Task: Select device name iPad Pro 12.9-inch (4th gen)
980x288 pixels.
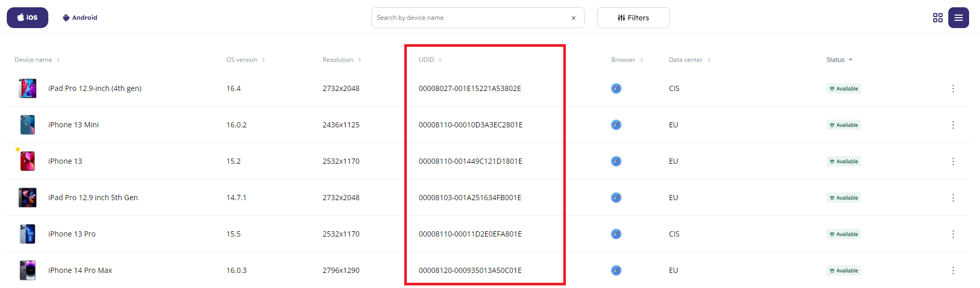Action: pyautogui.click(x=95, y=88)
